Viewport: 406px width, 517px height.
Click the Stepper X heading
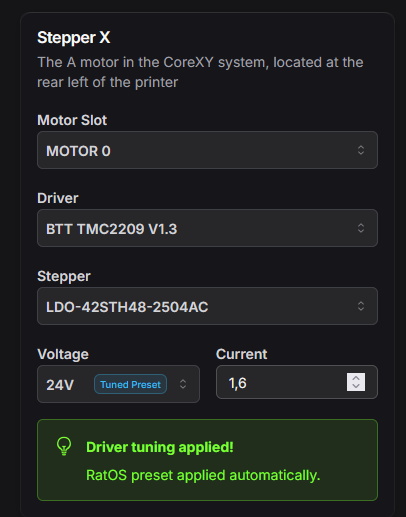click(x=74, y=37)
